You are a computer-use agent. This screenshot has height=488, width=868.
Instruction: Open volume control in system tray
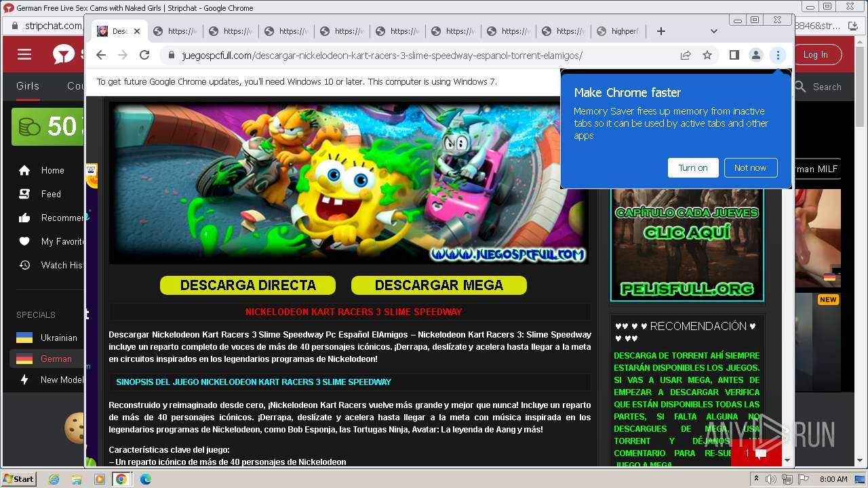tap(772, 479)
